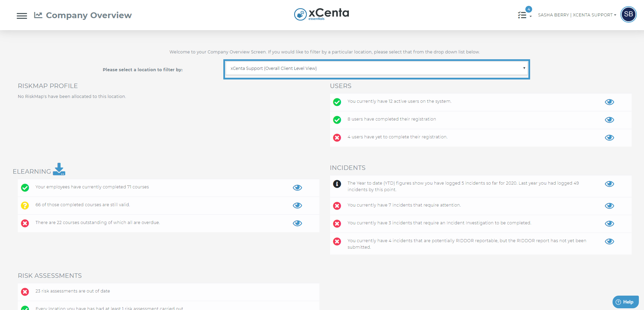
Task: Open the task list notifications icon
Action: [522, 15]
